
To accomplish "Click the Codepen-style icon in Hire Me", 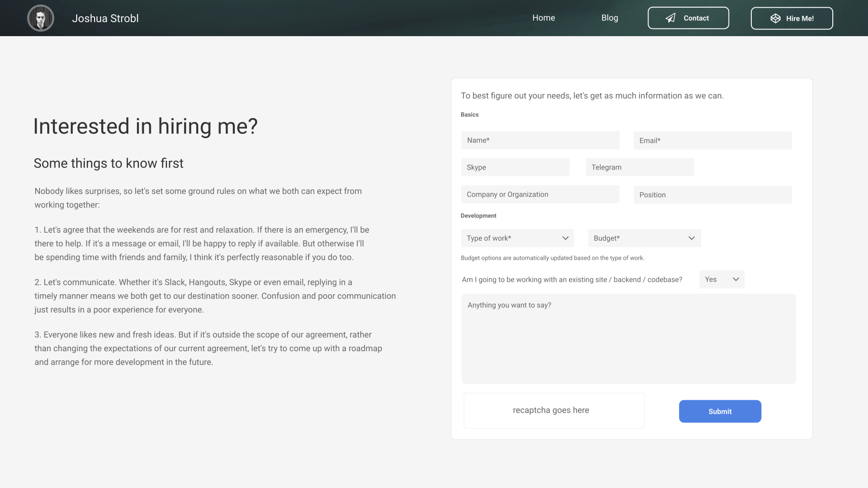I will [775, 18].
